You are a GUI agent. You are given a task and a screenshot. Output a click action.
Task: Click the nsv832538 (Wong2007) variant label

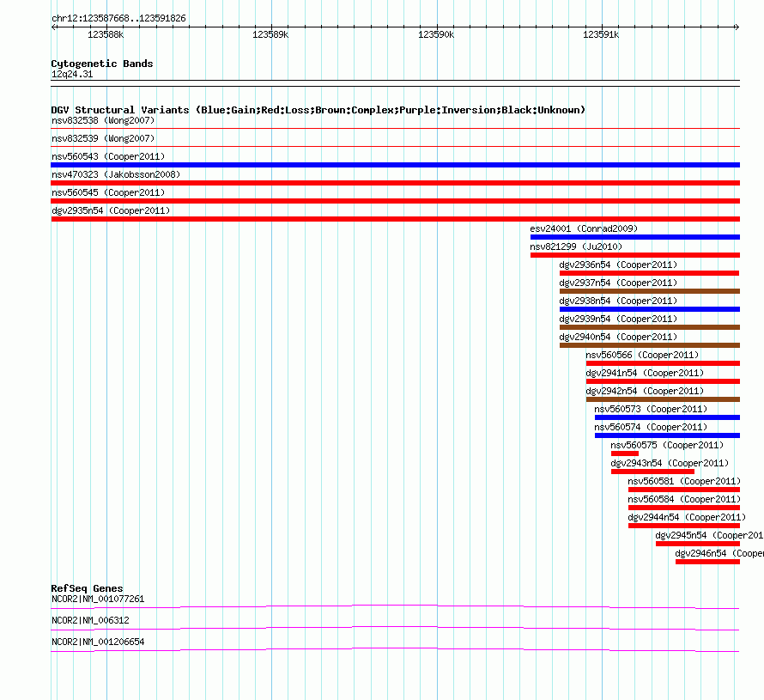click(103, 120)
